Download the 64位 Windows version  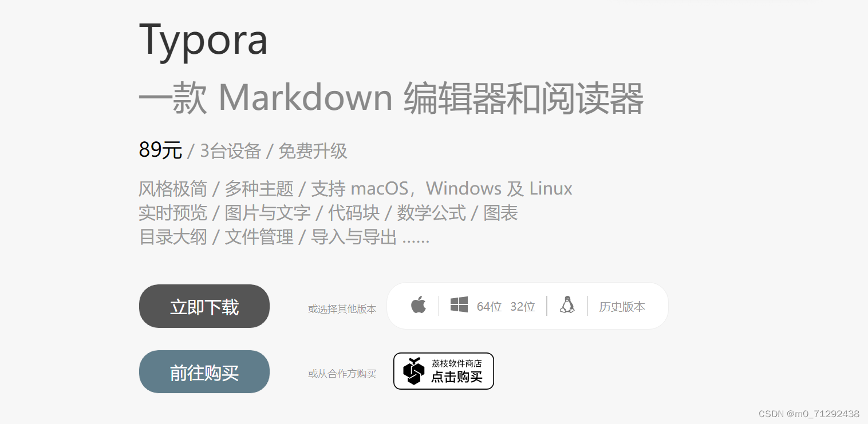(489, 307)
